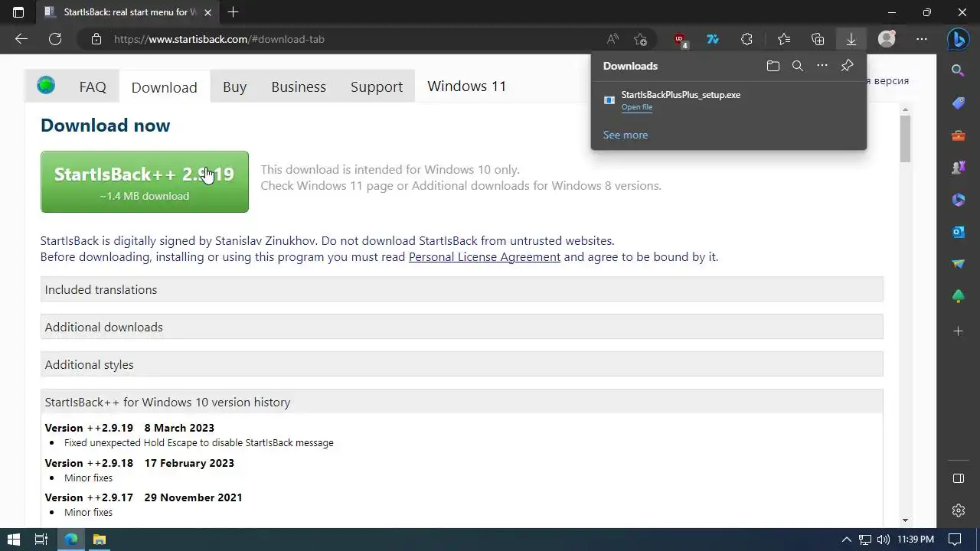Open Bing chat sidebar icon
The width and height of the screenshot is (980, 551).
click(x=958, y=39)
